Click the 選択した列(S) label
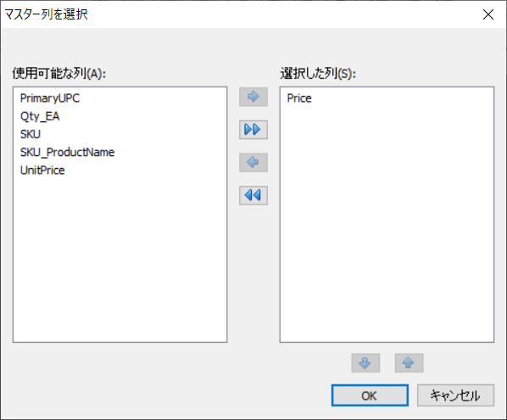Image resolution: width=507 pixels, height=420 pixels. click(x=318, y=74)
